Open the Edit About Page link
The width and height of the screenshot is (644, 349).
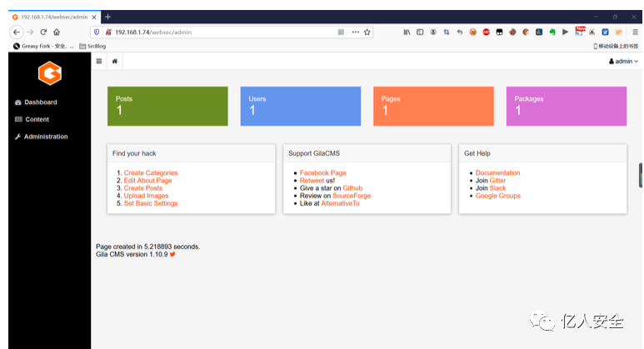click(x=147, y=181)
